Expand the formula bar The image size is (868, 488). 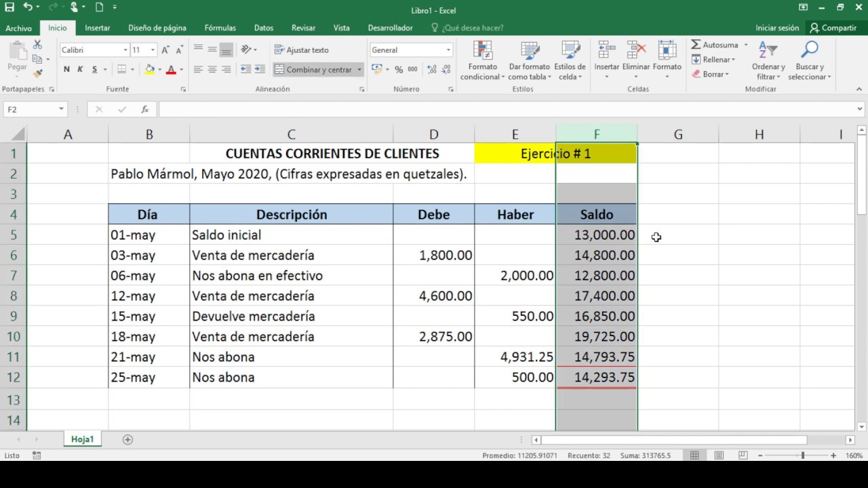tap(860, 109)
